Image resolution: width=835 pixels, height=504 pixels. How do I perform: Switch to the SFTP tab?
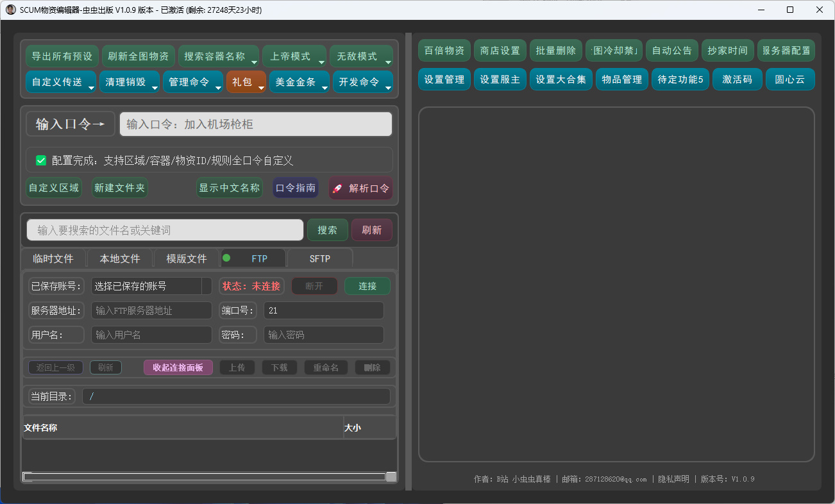[x=320, y=258]
